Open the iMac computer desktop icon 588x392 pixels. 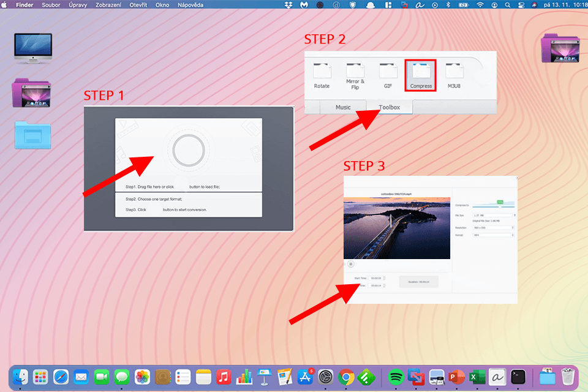(33, 48)
